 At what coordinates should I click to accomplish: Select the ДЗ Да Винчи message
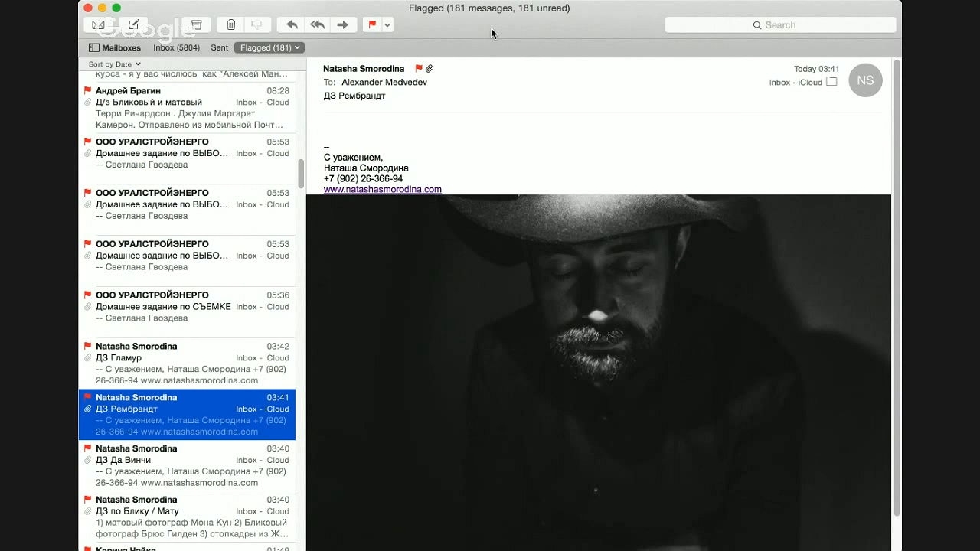click(187, 466)
